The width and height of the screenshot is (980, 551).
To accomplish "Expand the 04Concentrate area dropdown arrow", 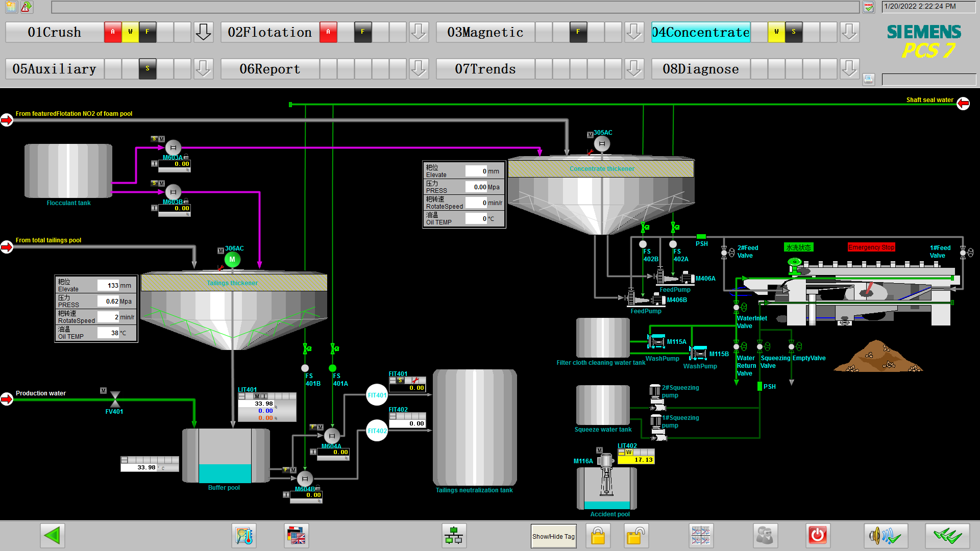I will tap(849, 32).
